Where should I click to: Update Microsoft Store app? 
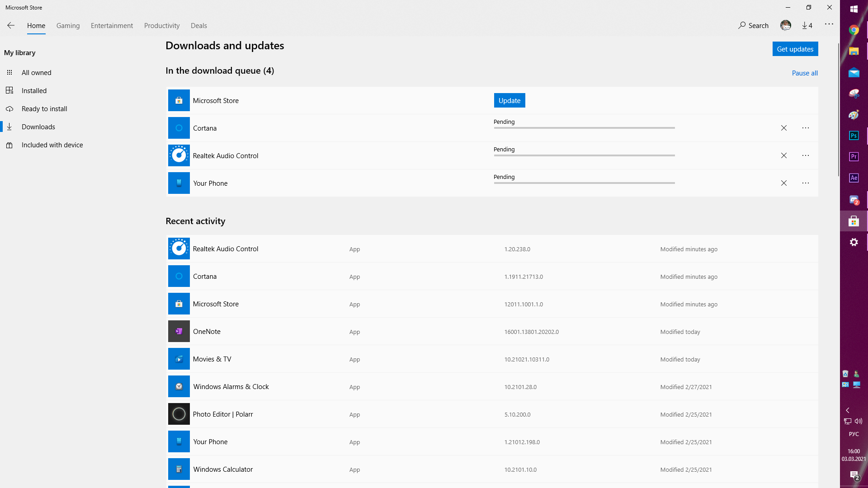point(509,100)
